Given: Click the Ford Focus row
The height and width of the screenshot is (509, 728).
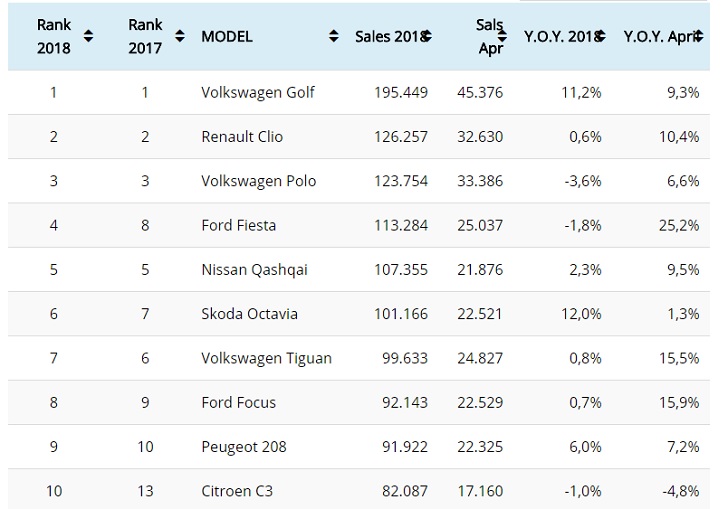Looking at the screenshot, I should (x=238, y=402).
